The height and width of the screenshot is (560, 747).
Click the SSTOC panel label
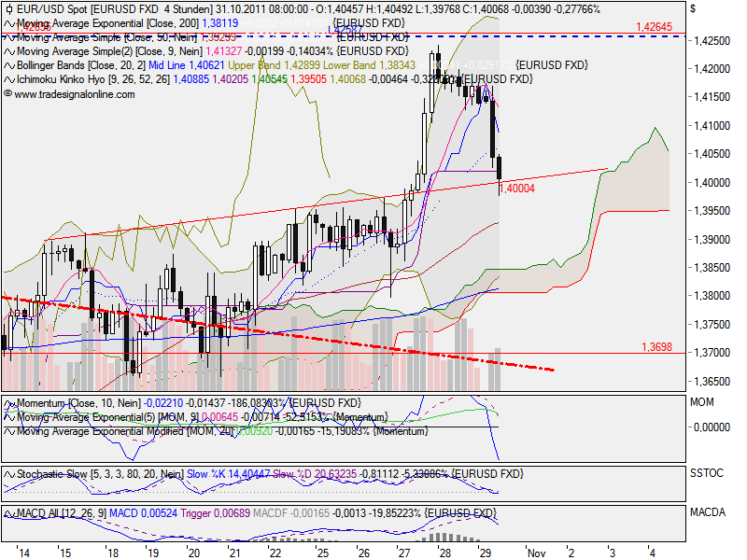click(707, 473)
